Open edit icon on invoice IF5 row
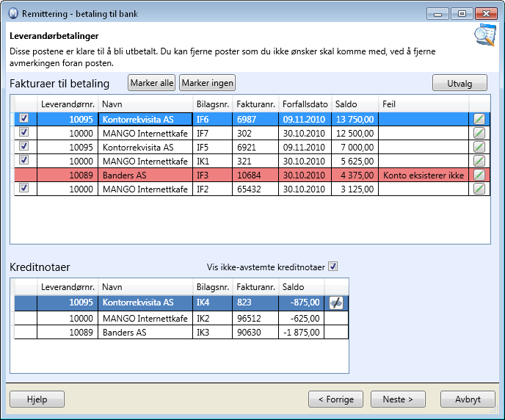Image resolution: width=505 pixels, height=420 pixels. pyautogui.click(x=479, y=147)
